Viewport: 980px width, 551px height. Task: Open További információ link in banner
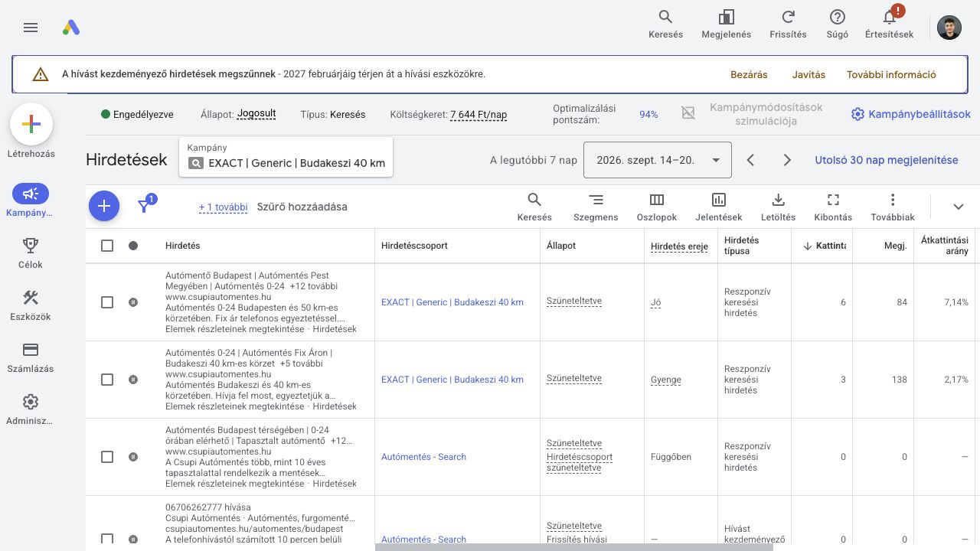pos(891,74)
